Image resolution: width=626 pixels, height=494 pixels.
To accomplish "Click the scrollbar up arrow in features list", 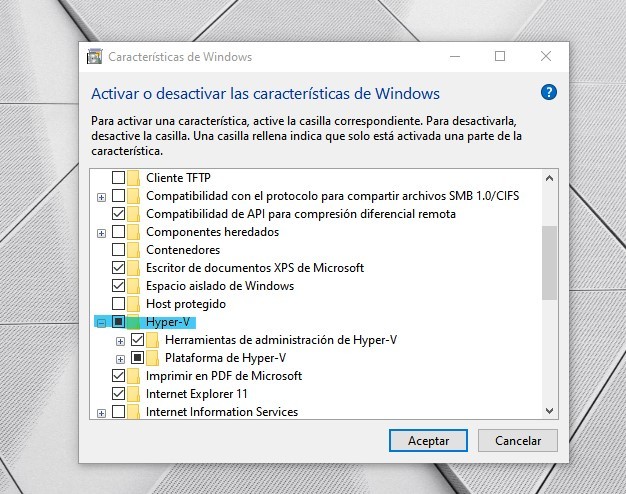I will [x=550, y=178].
